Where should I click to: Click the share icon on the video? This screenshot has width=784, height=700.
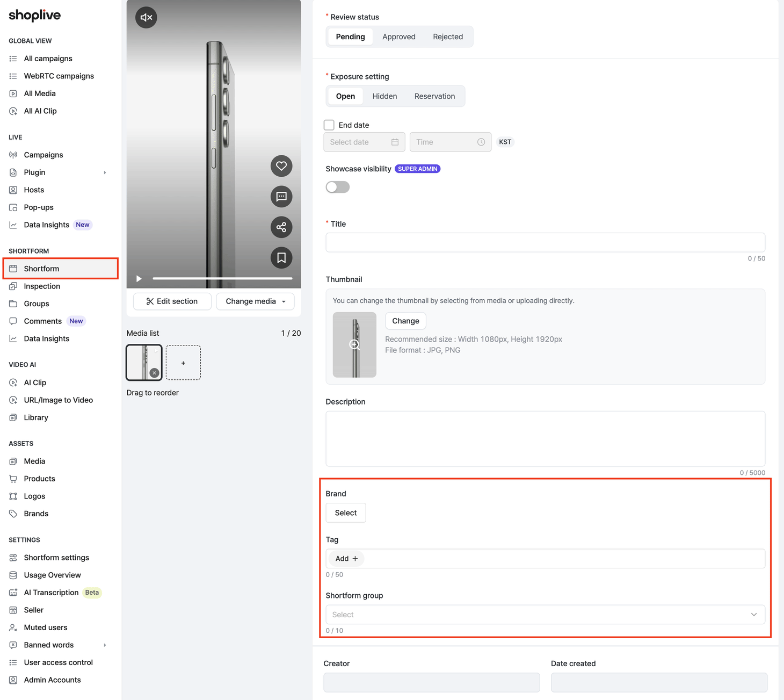coord(281,227)
